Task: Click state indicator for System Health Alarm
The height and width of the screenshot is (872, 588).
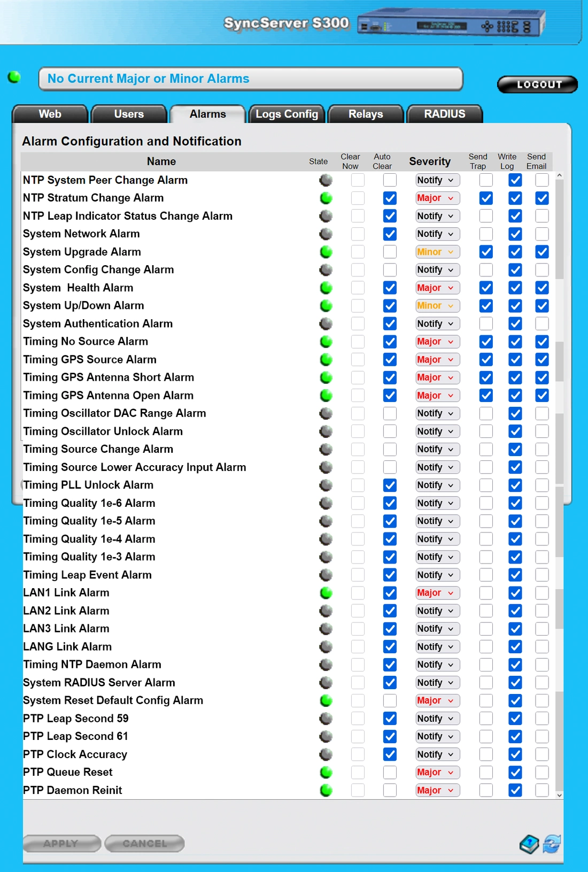Action: (x=326, y=288)
